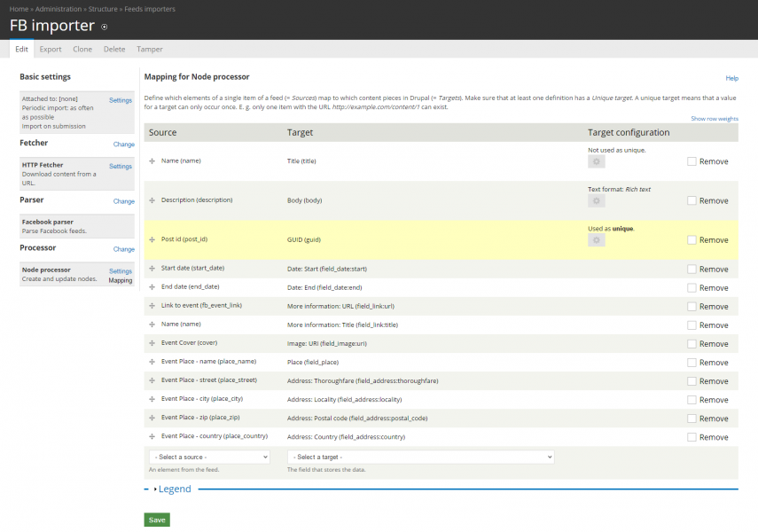This screenshot has height=532, width=758.
Task: Click the Source column header
Action: [x=162, y=132]
